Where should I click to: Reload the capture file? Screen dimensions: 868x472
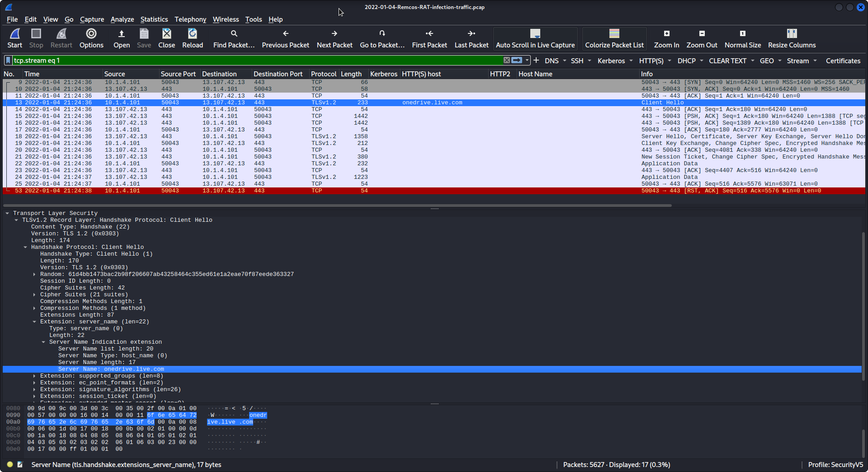[193, 34]
